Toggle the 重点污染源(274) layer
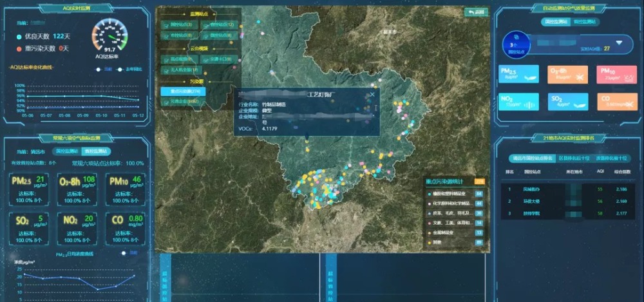Viewport: 644px width, 302px height. click(x=182, y=91)
